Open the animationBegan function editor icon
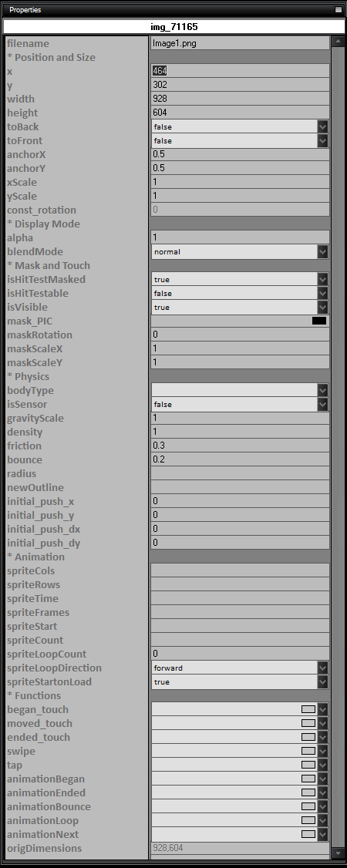 pyautogui.click(x=308, y=779)
